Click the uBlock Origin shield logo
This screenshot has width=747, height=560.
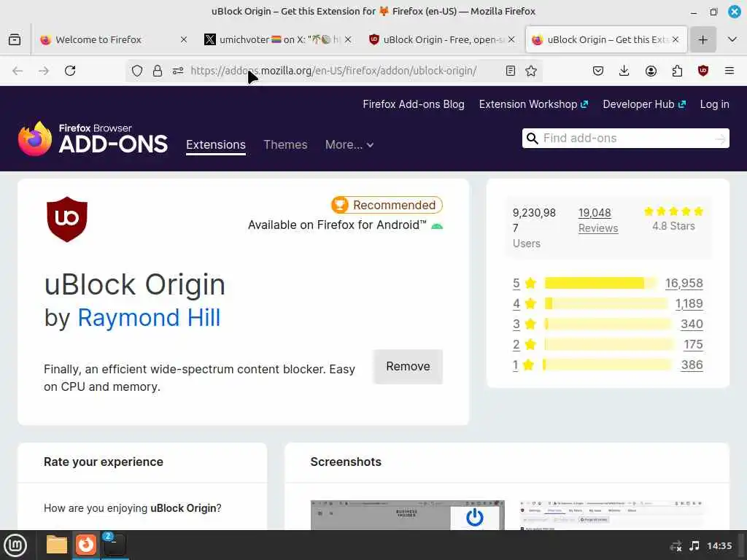pos(67,219)
